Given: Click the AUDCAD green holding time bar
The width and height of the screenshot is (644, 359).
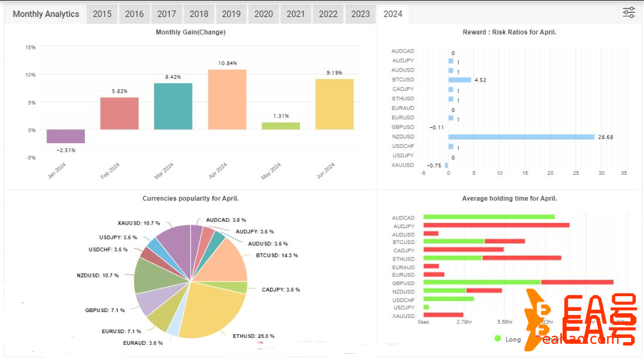Looking at the screenshot, I should tap(489, 217).
